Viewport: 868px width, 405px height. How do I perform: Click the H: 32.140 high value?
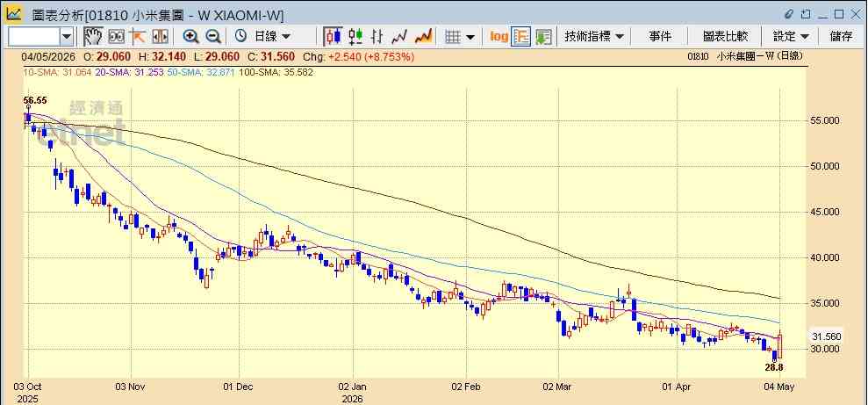[x=164, y=56]
